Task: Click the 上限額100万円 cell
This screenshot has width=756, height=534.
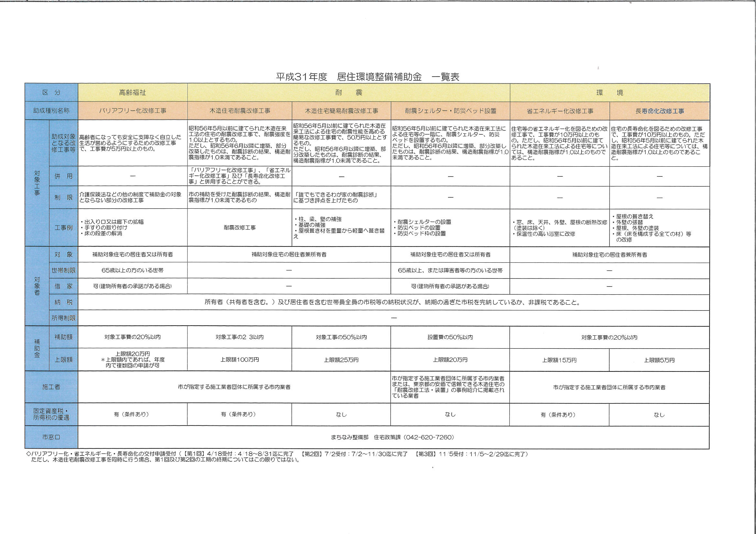Action: 240,360
